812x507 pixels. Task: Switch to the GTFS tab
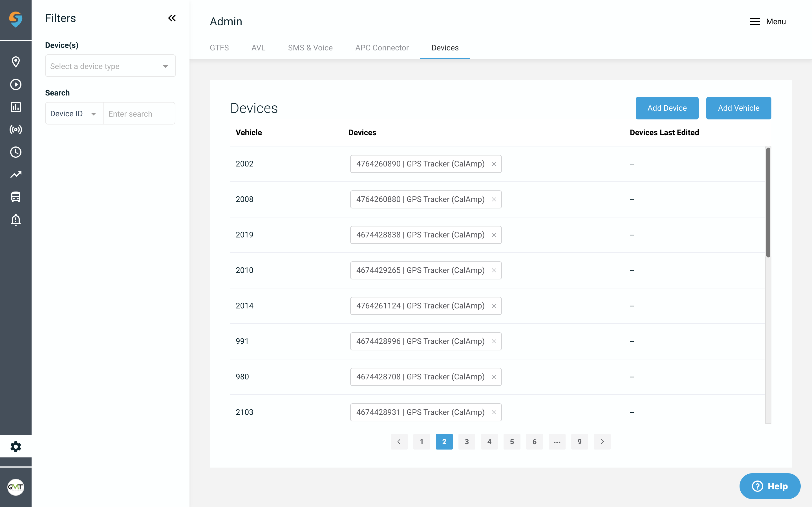[219, 48]
